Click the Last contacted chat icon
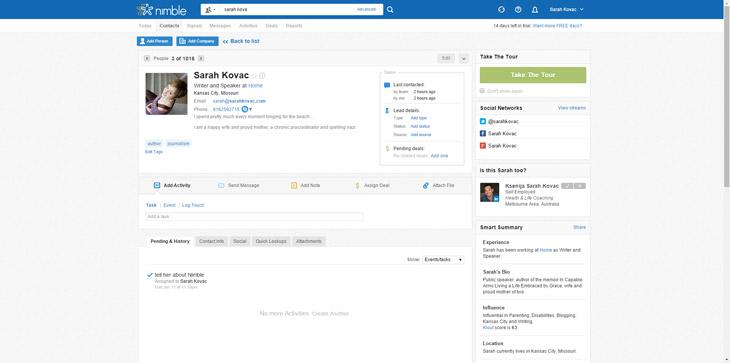730x363 pixels. click(x=387, y=86)
